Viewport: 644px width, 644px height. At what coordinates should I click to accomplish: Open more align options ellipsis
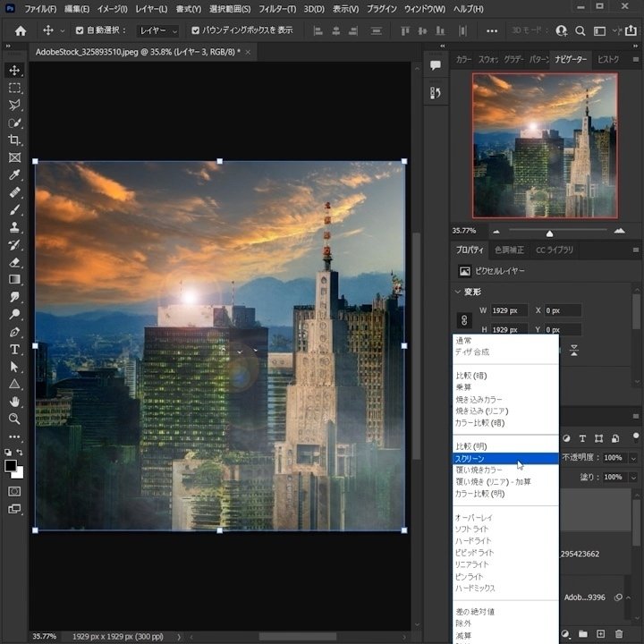[492, 30]
